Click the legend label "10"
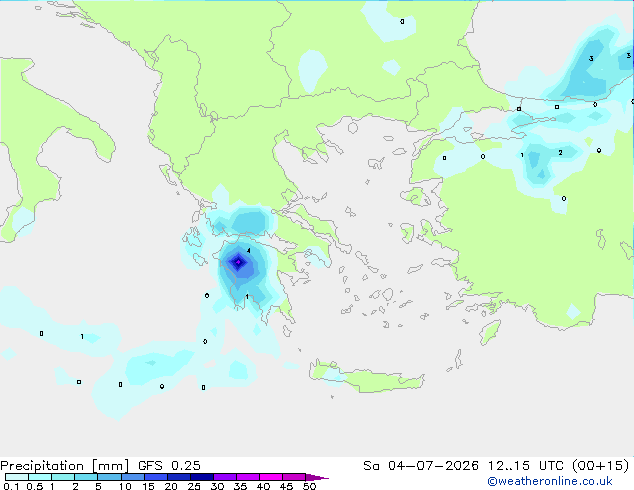634x490 pixels. click(x=125, y=486)
